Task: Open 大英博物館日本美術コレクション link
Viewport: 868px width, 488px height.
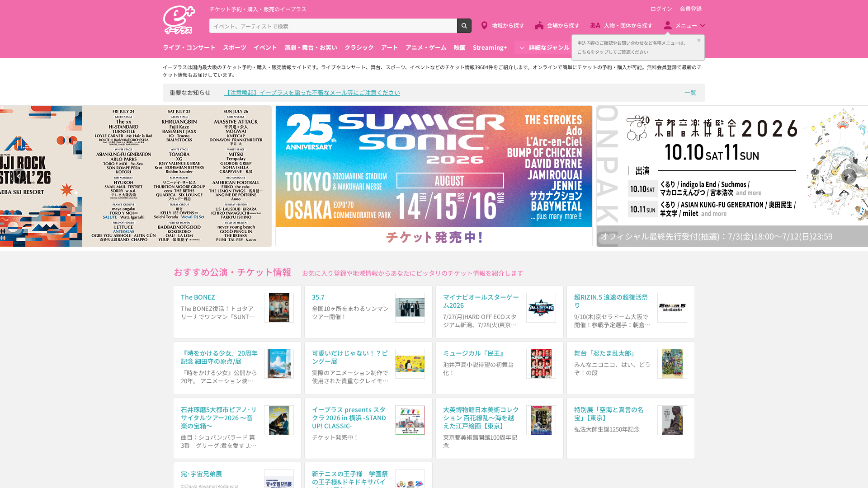Action: point(481,418)
